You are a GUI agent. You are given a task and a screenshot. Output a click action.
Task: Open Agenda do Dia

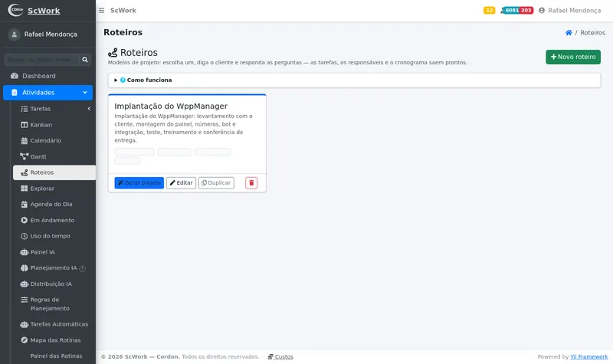(x=54, y=204)
